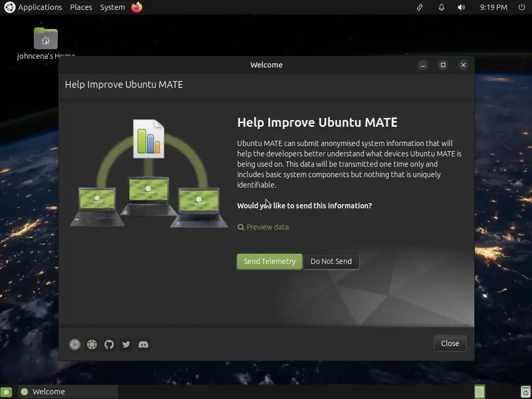Click the chart document illustration icon

[149, 139]
